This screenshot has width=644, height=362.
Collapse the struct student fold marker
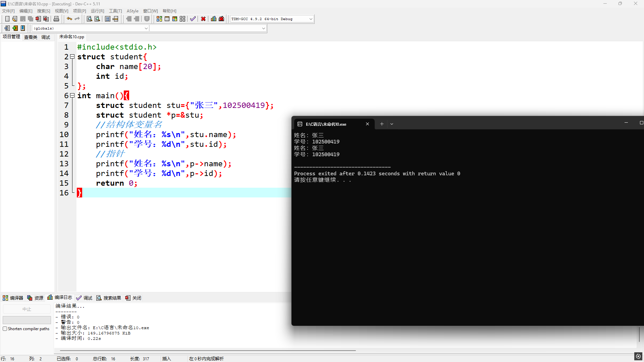pos(72,57)
